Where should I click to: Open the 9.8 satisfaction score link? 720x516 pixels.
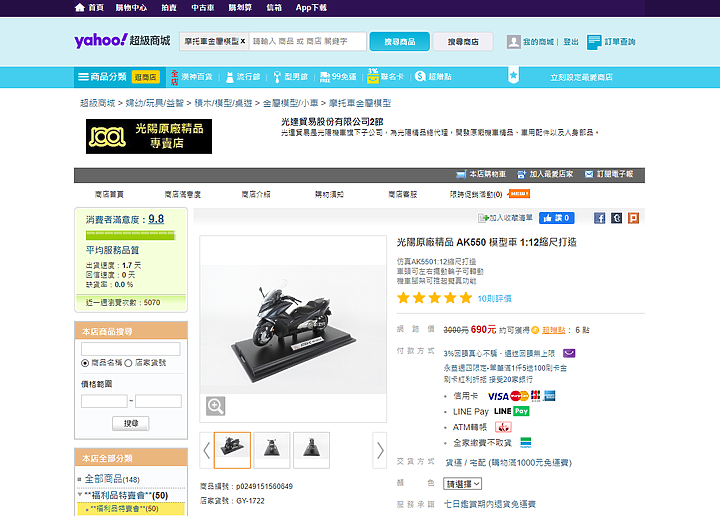click(156, 219)
